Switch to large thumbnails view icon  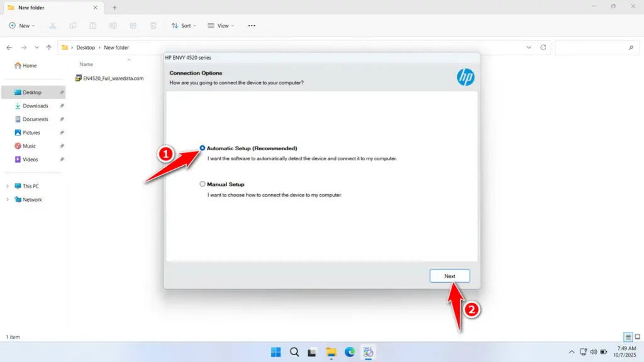click(x=637, y=337)
